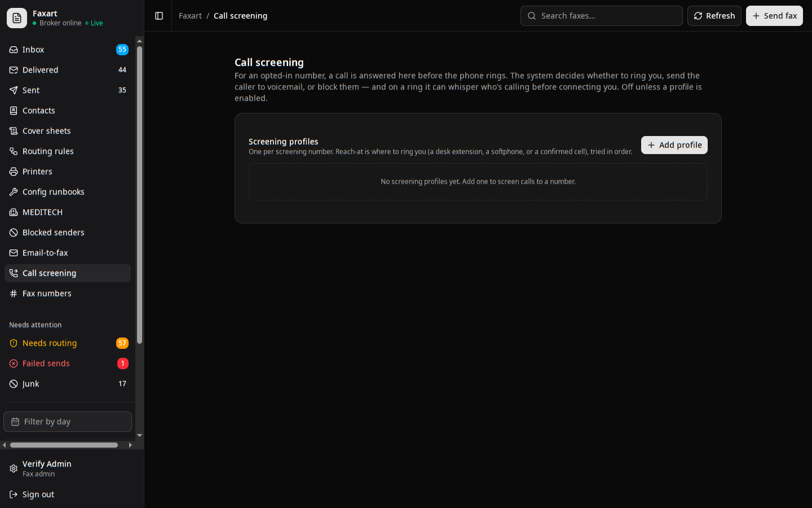Click the Config runbooks wrench icon
Image resolution: width=812 pixels, height=508 pixels.
(x=14, y=192)
